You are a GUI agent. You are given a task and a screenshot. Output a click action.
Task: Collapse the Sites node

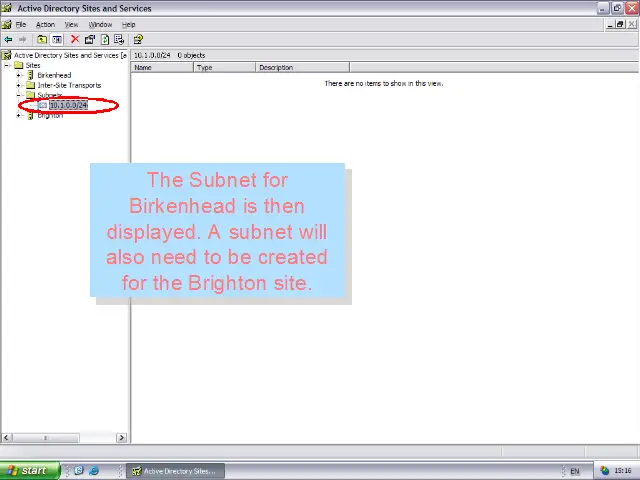pyautogui.click(x=7, y=65)
